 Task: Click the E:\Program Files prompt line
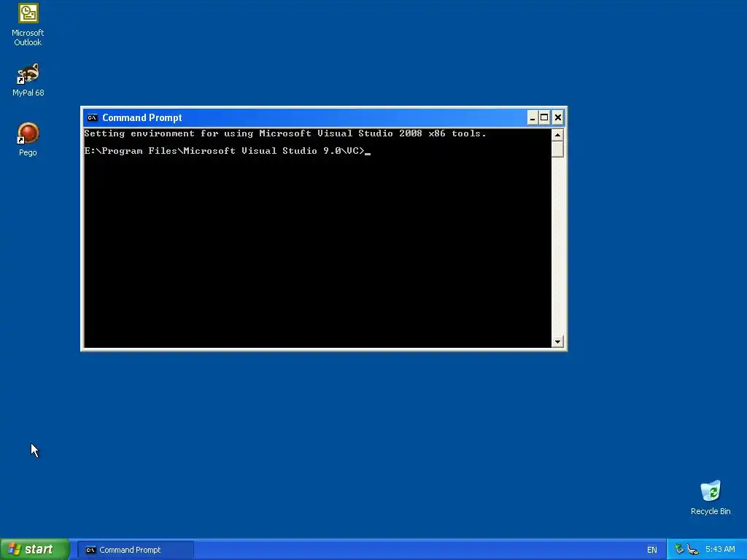tap(224, 151)
